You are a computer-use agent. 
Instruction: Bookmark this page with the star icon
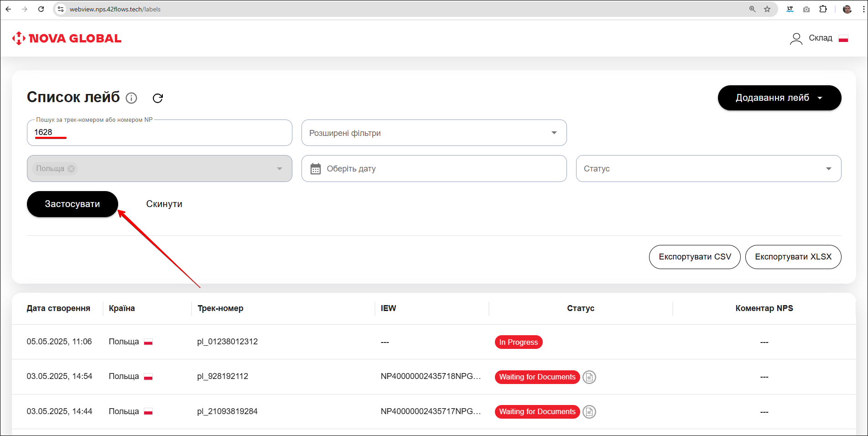tap(767, 9)
